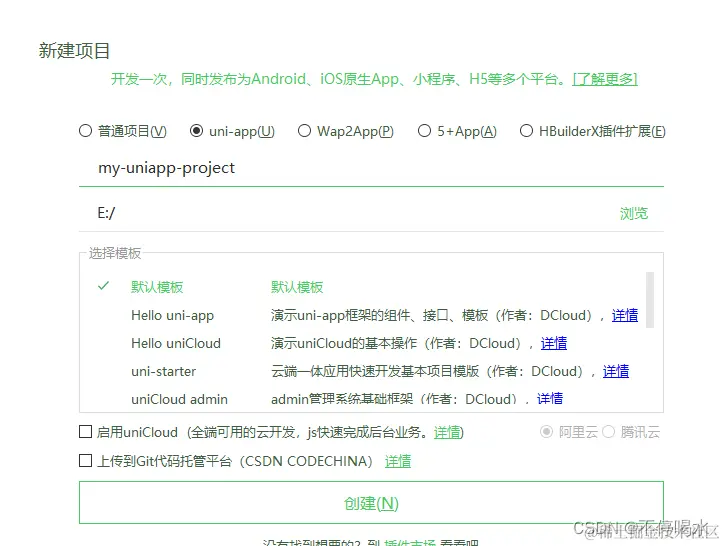Select the 阿里云 radio button
Screen dimensions: 725x546
[546, 432]
